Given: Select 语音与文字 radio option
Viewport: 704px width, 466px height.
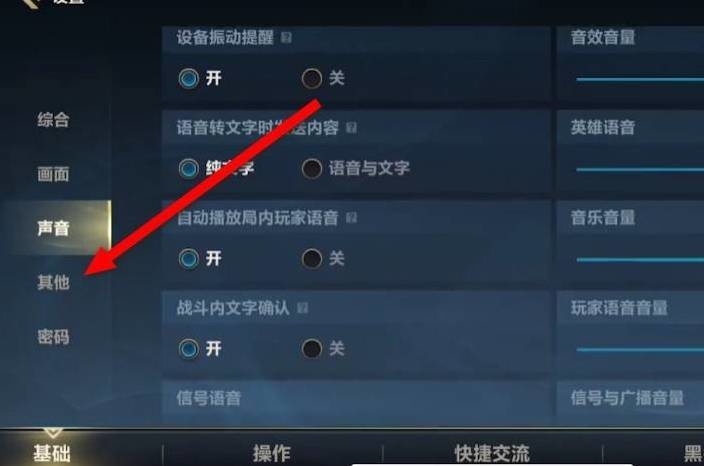Looking at the screenshot, I should coord(312,169).
